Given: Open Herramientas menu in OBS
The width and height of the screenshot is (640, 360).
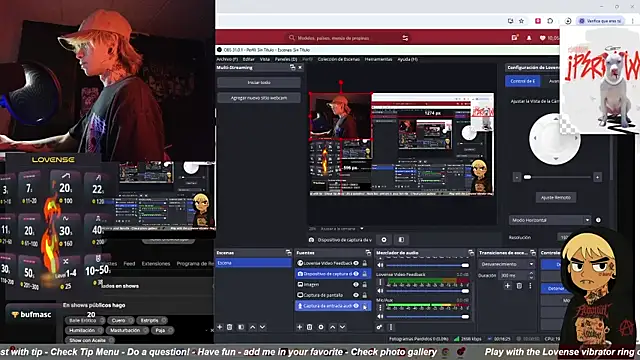Looking at the screenshot, I should click(378, 59).
